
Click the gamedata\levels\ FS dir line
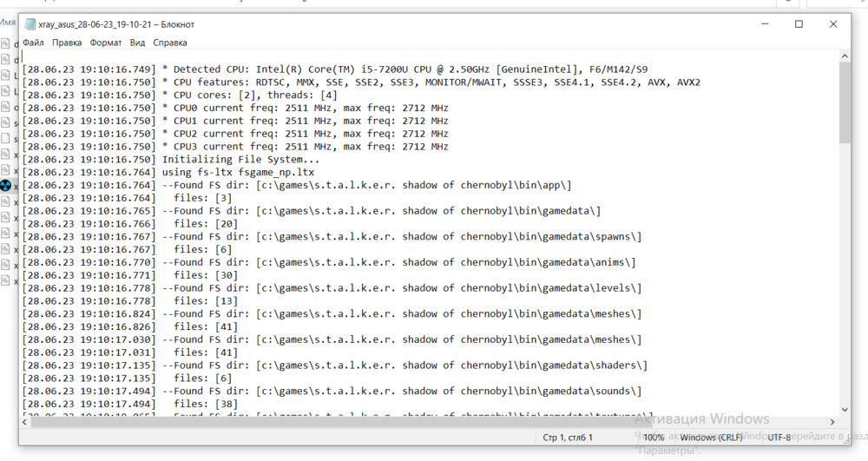point(332,287)
